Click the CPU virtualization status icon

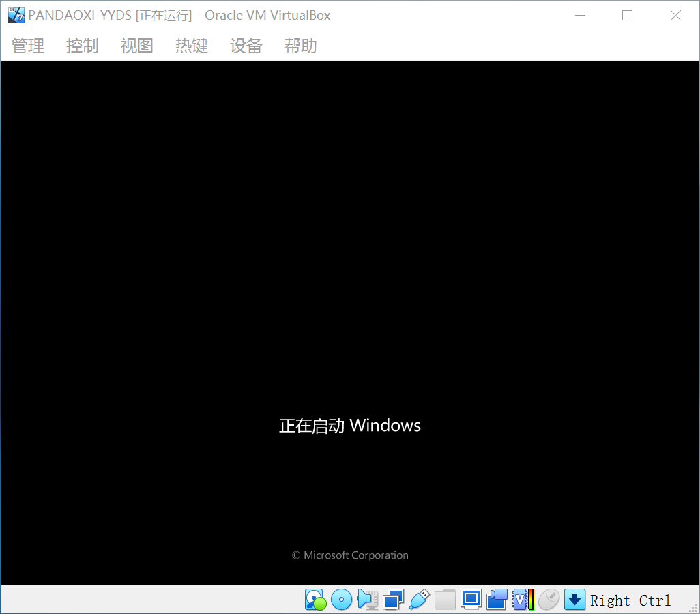click(523, 600)
